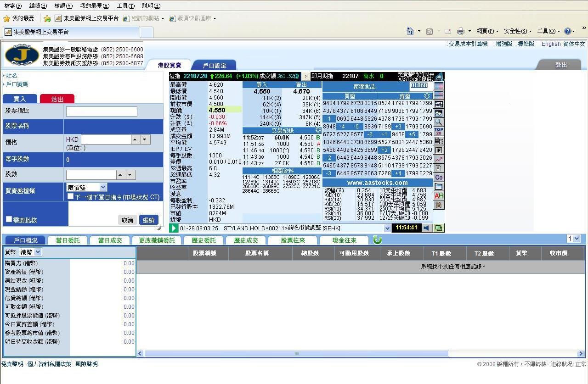Decrease share quantity with down arrow
588x384 pixels.
[131, 175]
